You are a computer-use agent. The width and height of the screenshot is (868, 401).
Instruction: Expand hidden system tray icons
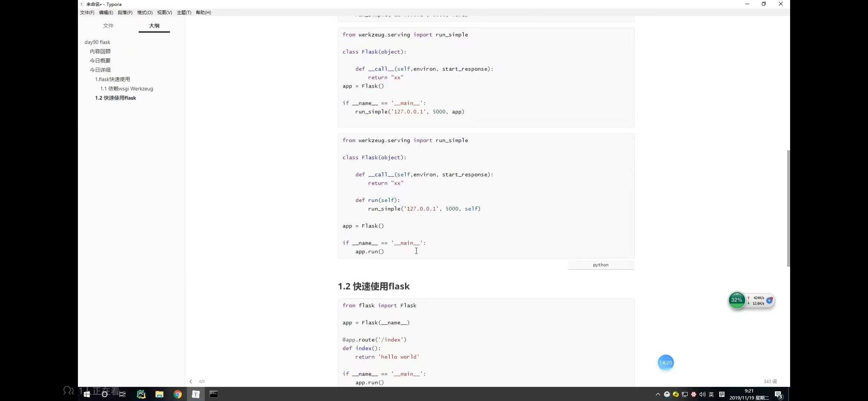(x=658, y=394)
